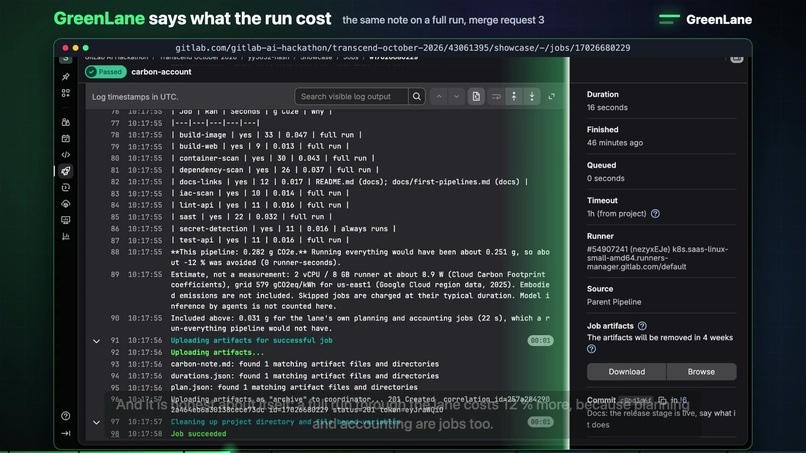Click '16 seconds' duration value
This screenshot has height=453, width=806.
tap(607, 107)
